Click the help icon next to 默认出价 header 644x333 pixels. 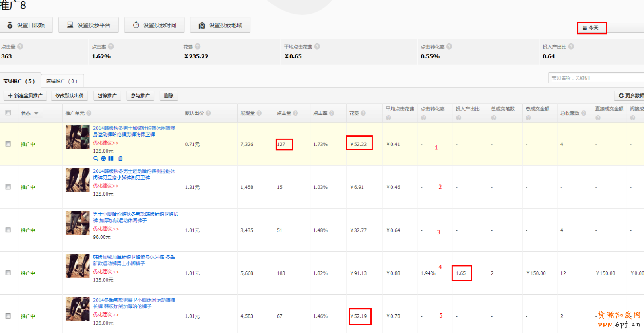(x=208, y=113)
